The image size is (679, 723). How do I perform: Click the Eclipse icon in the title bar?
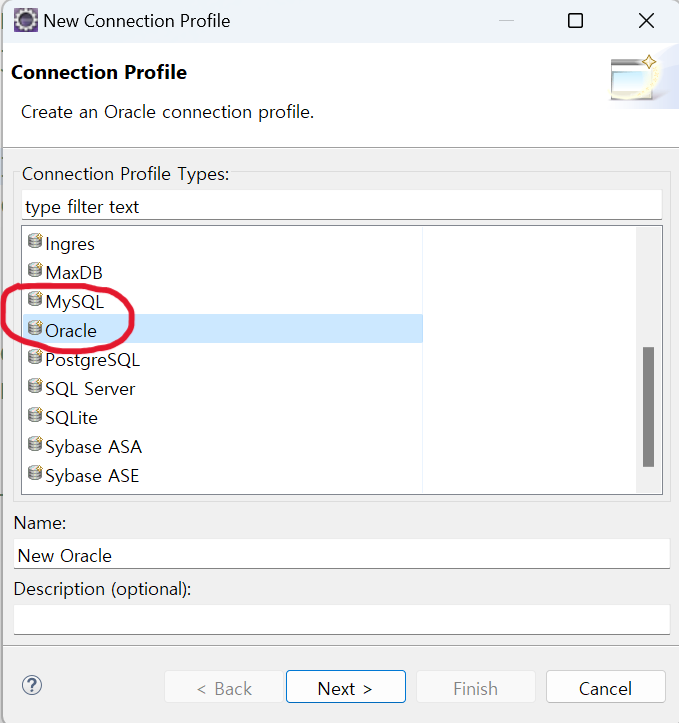point(26,20)
